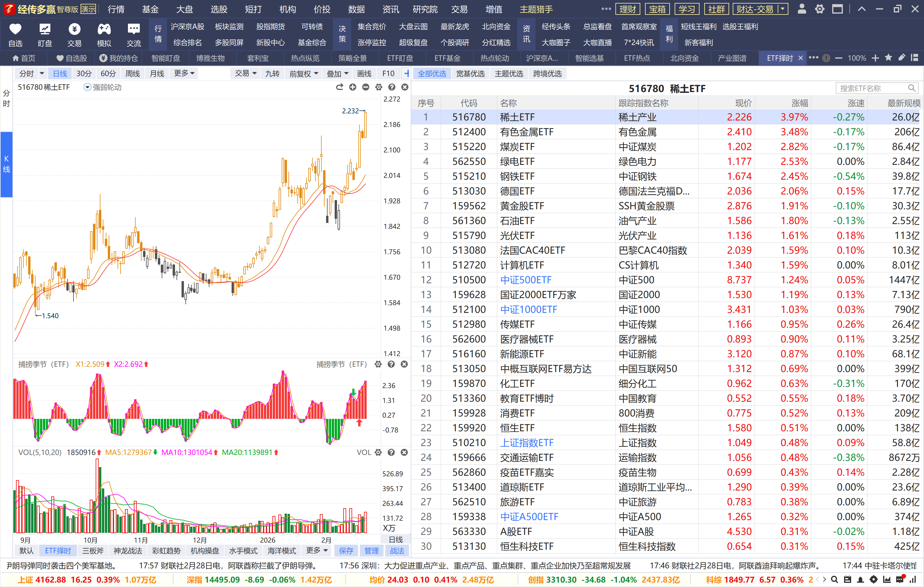This screenshot has height=587, width=924.
Task: Switch chart to the 日线 period
Action: point(60,74)
